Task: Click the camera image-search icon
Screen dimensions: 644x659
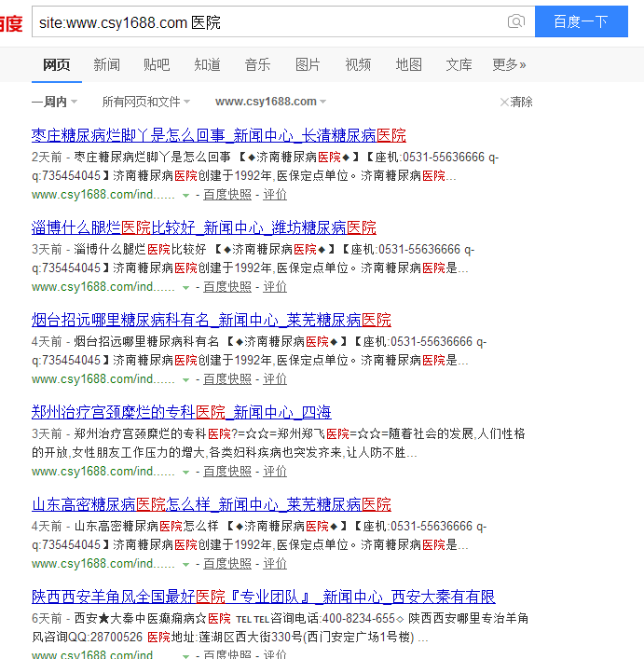Action: click(516, 21)
